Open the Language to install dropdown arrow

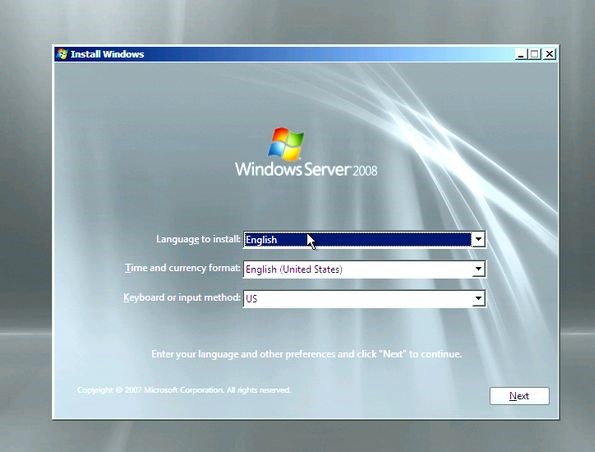coord(478,239)
